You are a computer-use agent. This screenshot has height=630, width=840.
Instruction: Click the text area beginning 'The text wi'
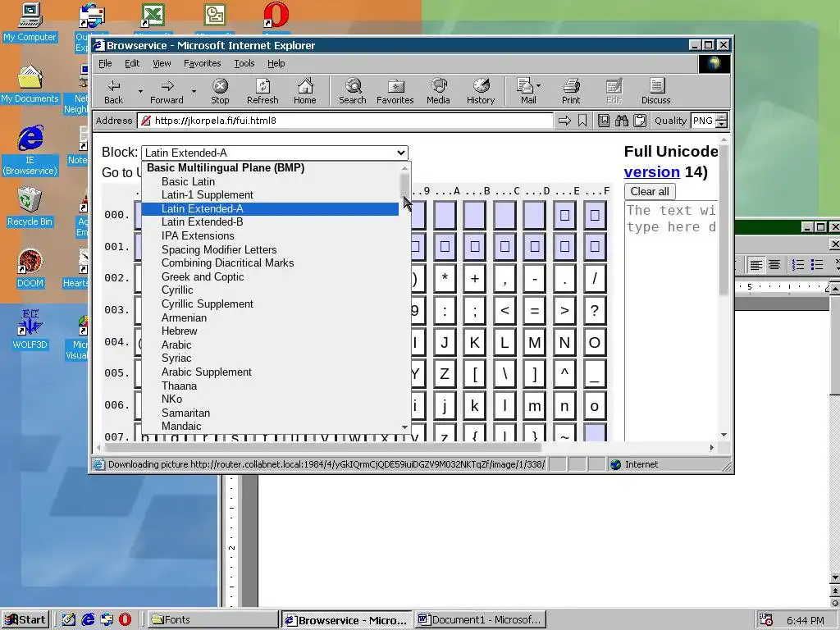[x=671, y=322]
